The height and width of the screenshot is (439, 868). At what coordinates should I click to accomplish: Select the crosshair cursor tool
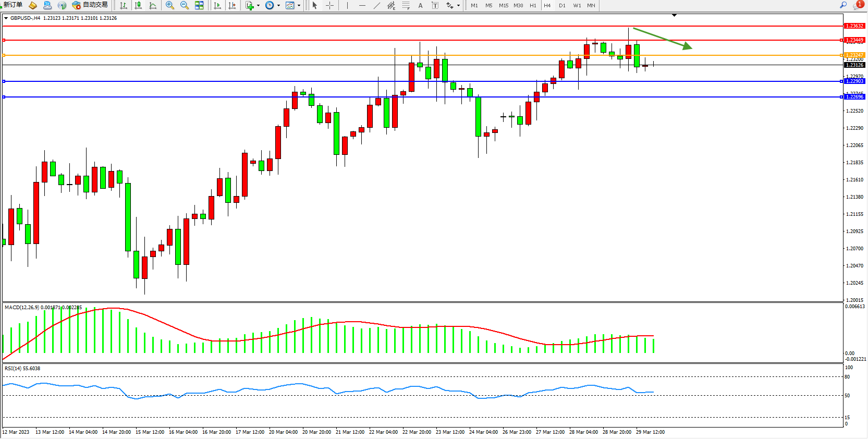[x=329, y=5]
